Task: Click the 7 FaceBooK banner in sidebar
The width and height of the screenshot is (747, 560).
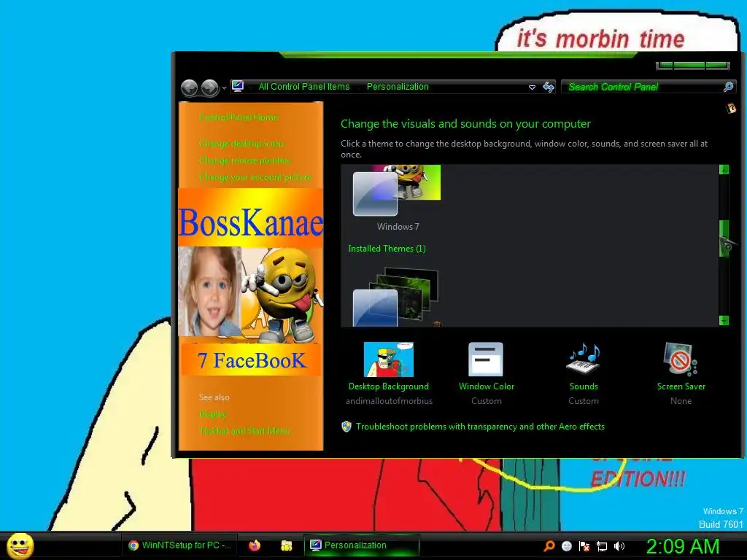Action: tap(251, 360)
